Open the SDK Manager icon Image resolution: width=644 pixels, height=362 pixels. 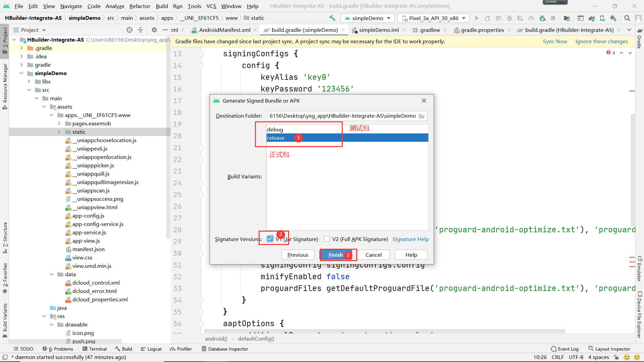[613, 18]
